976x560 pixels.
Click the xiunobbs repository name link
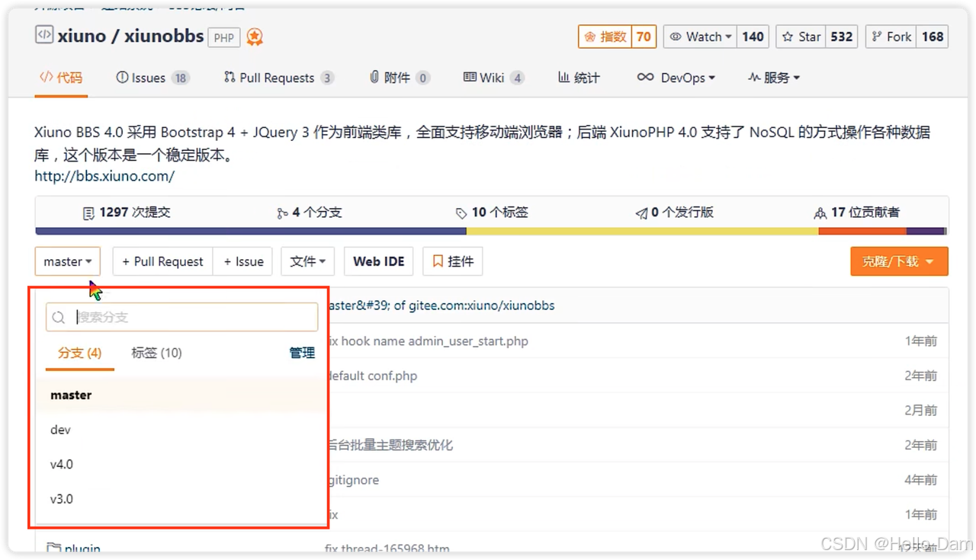(164, 36)
